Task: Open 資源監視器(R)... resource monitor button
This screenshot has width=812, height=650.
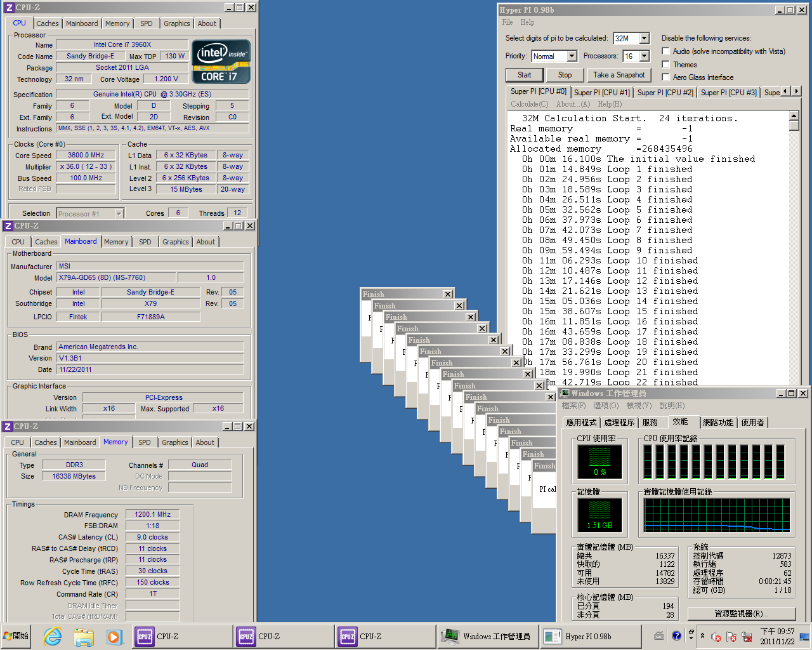Action: [742, 614]
